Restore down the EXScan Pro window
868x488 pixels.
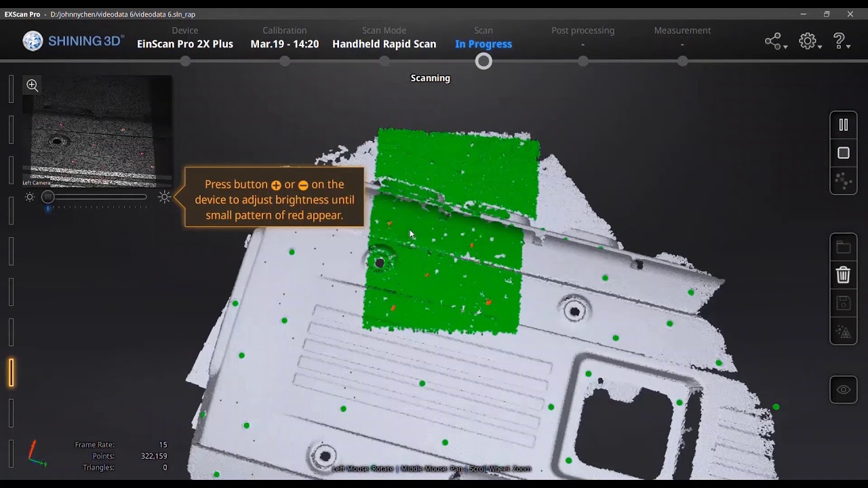pos(827,14)
